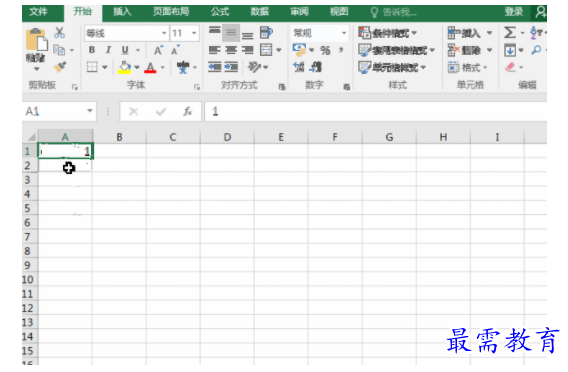Center text horizontally
Viewport: 568px width, 372px height.
[x=231, y=50]
